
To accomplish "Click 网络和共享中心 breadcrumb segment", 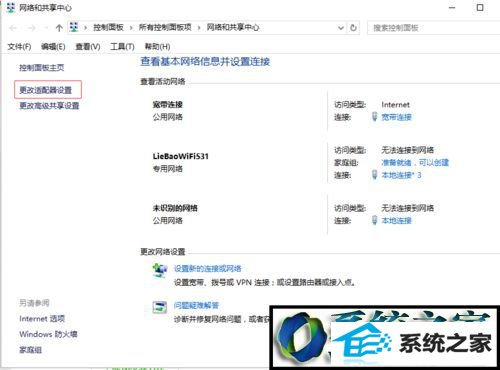I will [x=233, y=28].
